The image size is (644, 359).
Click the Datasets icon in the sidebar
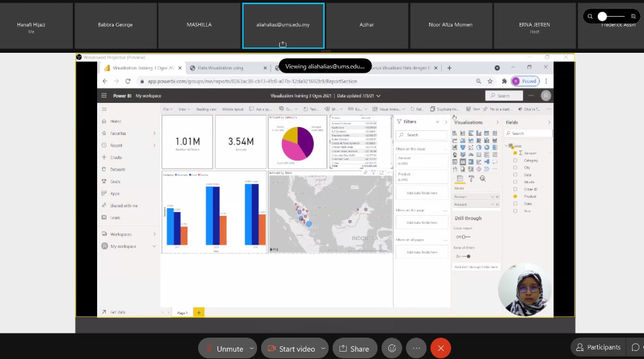pyautogui.click(x=103, y=169)
